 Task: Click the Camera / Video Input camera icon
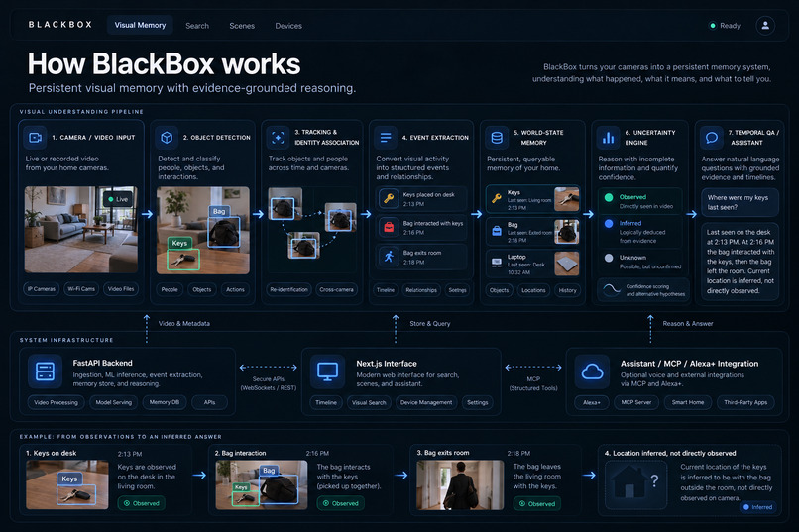click(x=35, y=138)
